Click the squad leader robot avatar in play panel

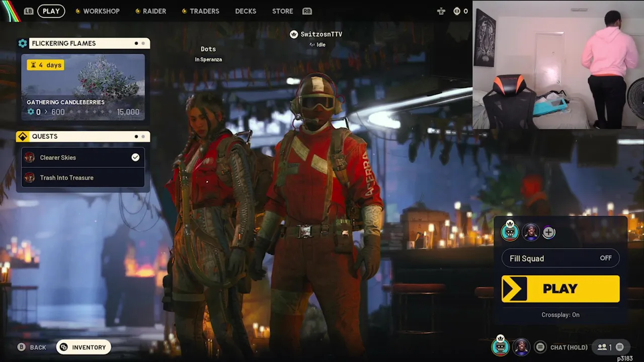pos(510,231)
